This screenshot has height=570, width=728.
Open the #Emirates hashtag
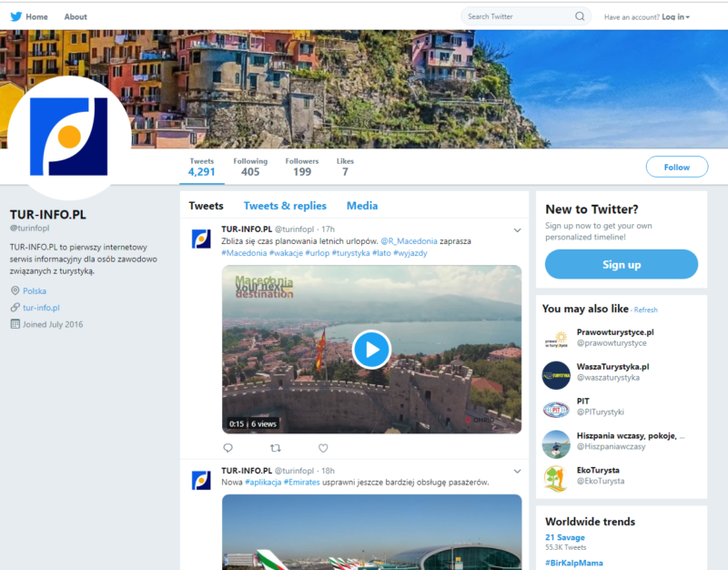[302, 483]
